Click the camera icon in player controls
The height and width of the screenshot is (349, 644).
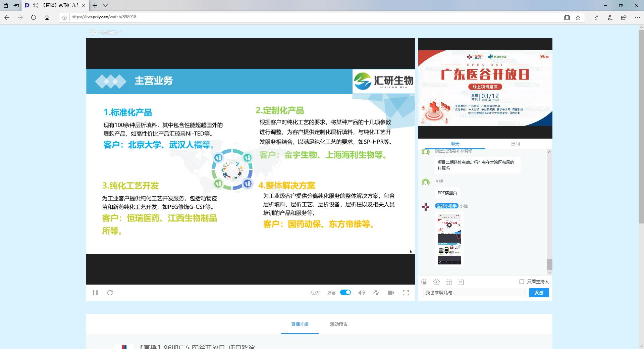tap(391, 293)
